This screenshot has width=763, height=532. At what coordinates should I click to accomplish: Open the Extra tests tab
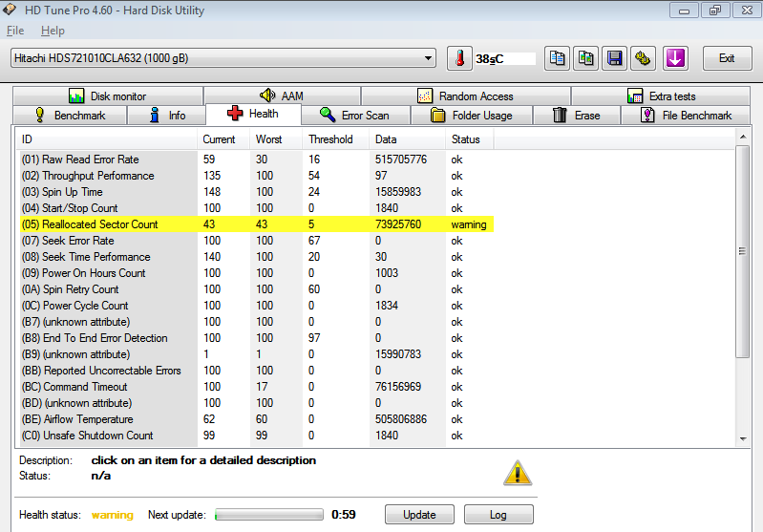661,96
